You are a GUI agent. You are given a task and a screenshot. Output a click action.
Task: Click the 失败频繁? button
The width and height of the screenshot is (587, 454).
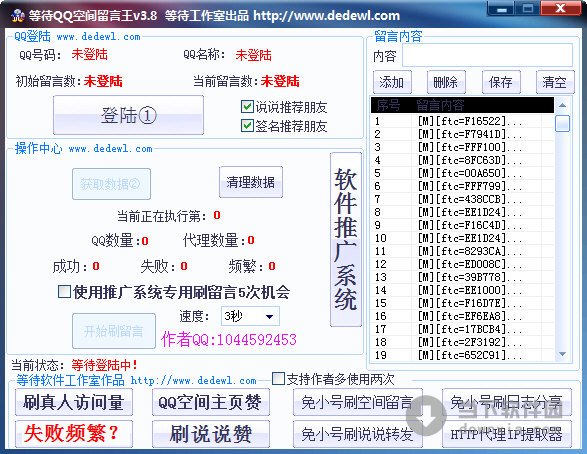[x=74, y=434]
